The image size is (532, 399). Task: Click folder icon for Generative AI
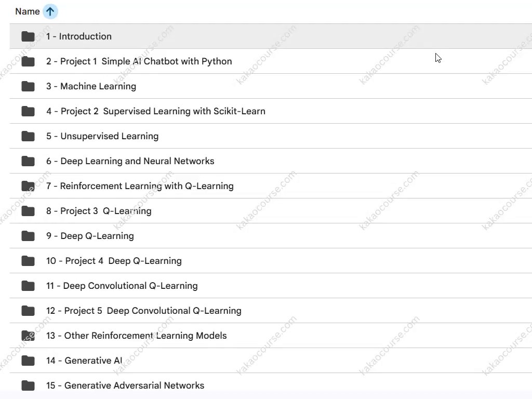point(28,361)
